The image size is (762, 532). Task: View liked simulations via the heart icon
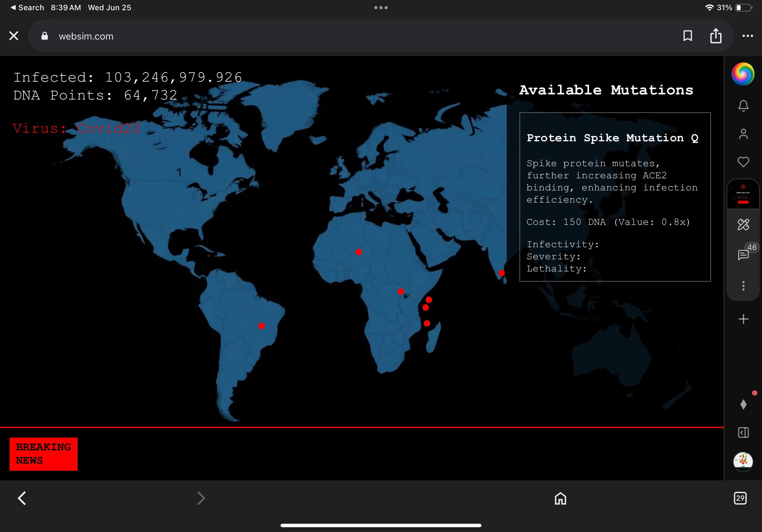coord(743,162)
